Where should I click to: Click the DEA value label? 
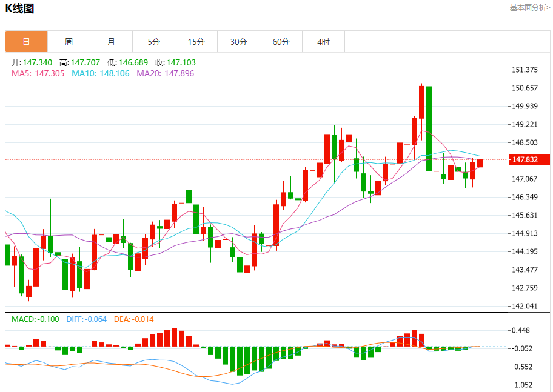pyautogui.click(x=133, y=319)
